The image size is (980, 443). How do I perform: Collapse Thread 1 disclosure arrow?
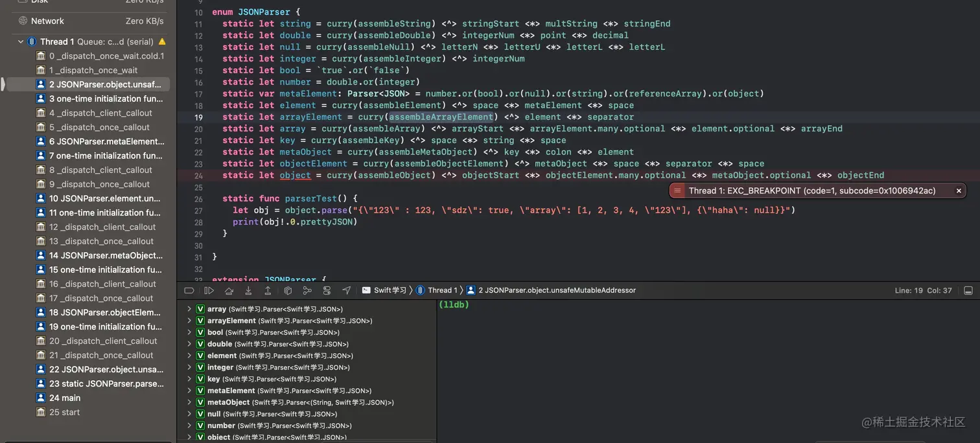click(x=21, y=41)
